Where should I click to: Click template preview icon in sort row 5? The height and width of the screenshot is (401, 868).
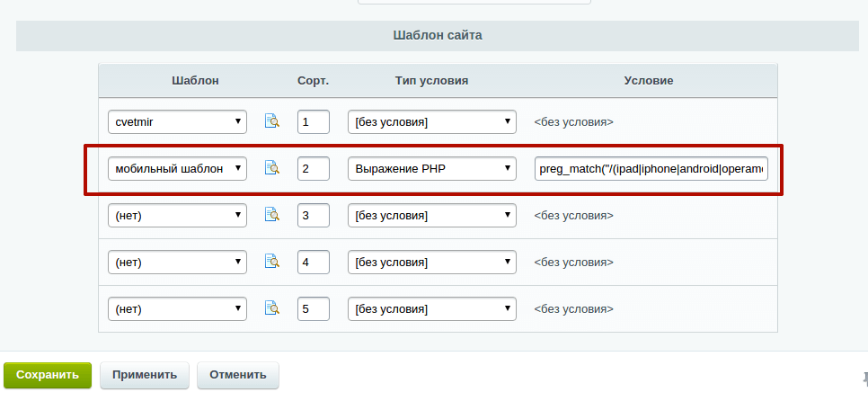(x=272, y=308)
